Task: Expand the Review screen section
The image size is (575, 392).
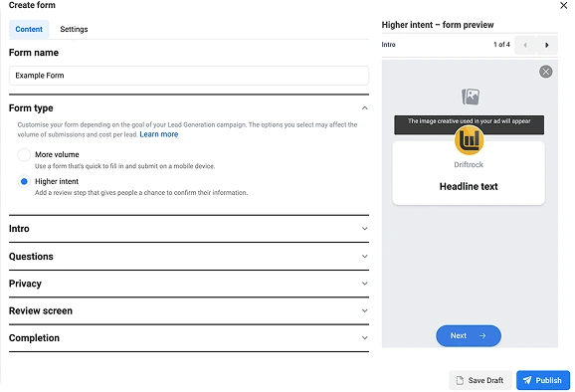Action: tap(189, 310)
